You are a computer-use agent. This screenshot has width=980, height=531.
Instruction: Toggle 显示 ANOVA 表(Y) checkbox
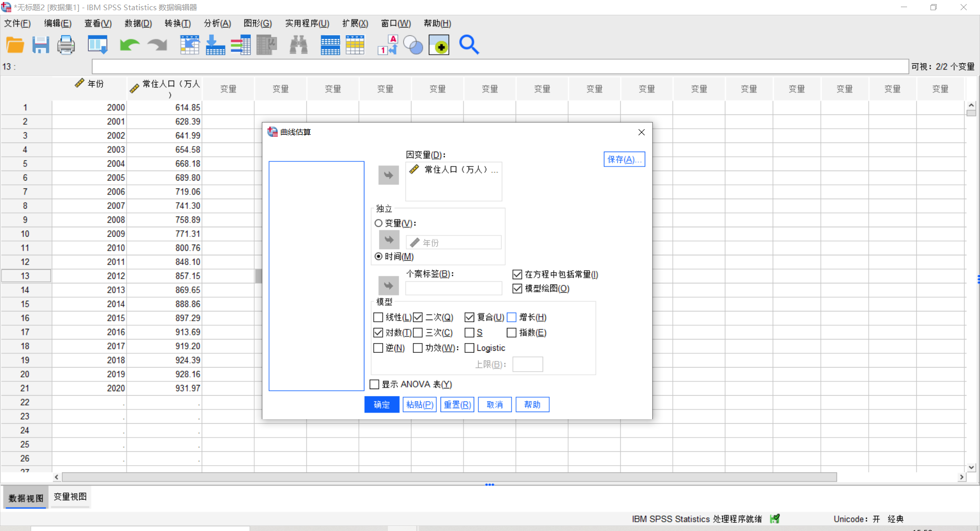pos(375,384)
